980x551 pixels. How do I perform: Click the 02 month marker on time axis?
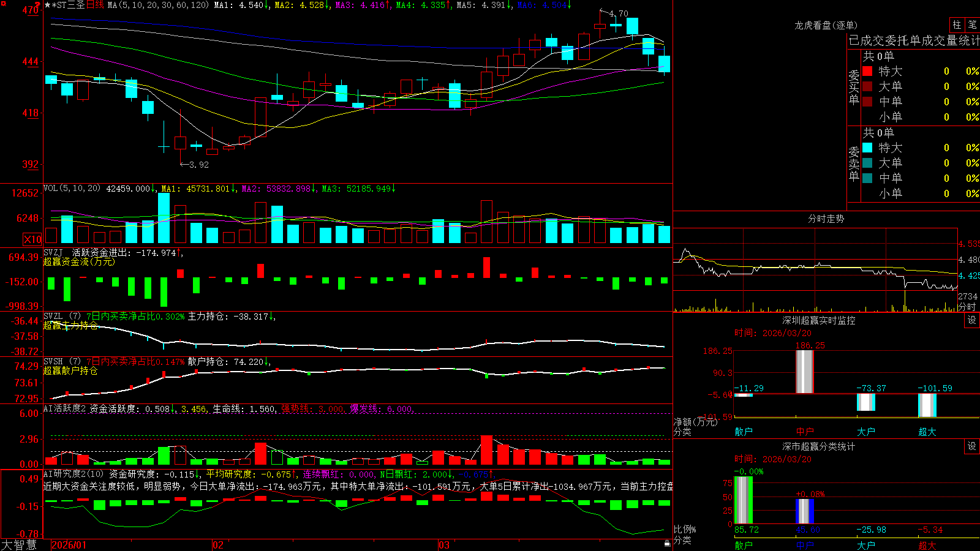(218, 545)
